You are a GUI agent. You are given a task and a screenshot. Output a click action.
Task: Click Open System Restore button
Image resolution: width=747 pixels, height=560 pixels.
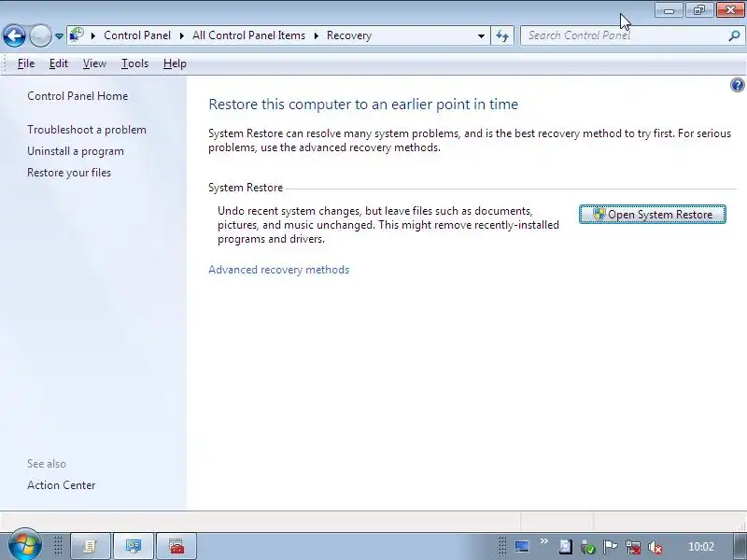652,215
